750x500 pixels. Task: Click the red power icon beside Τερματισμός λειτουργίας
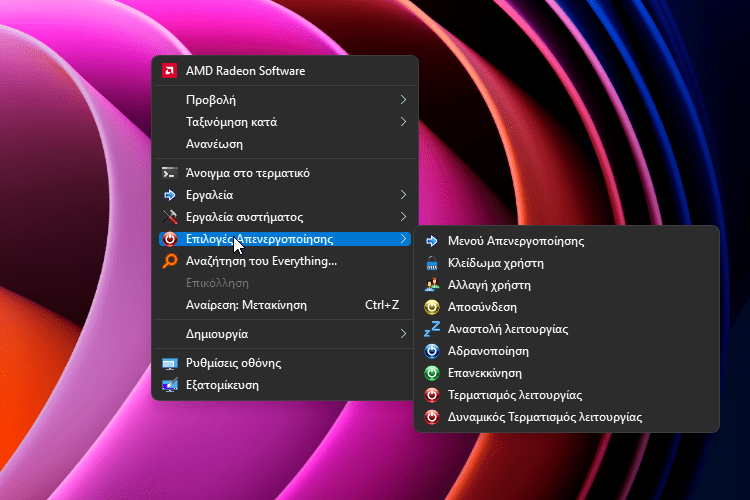pyautogui.click(x=431, y=395)
